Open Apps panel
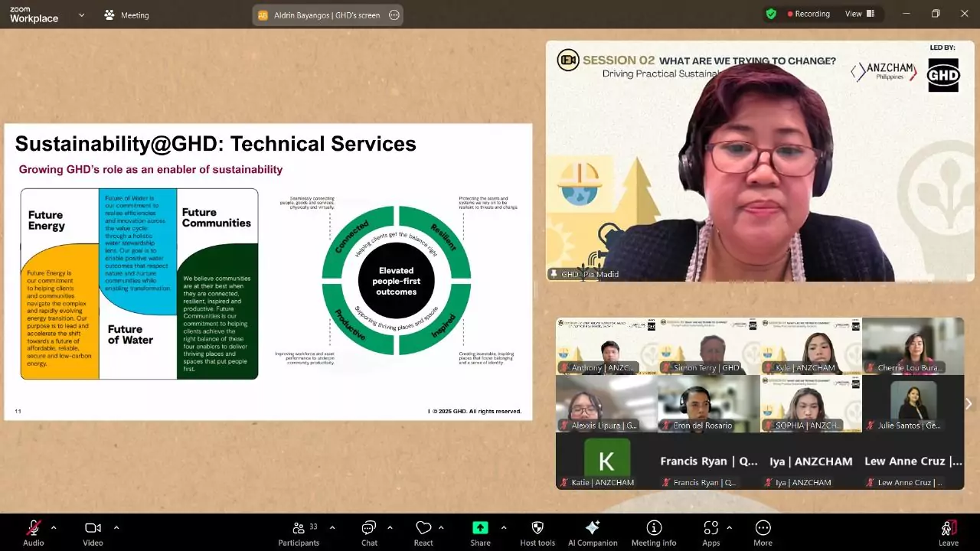The height and width of the screenshot is (551, 980). pyautogui.click(x=711, y=533)
